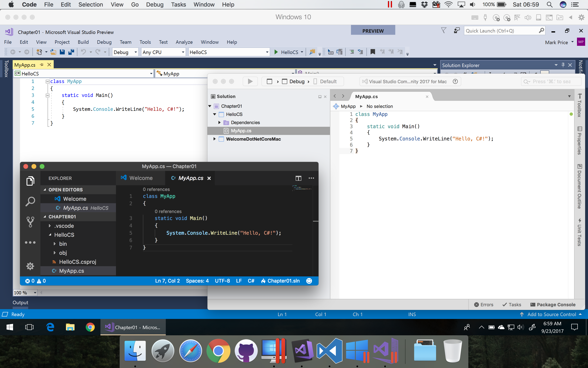Open HelloCS startup project dropdown
This screenshot has height=368, width=588.
(229, 52)
